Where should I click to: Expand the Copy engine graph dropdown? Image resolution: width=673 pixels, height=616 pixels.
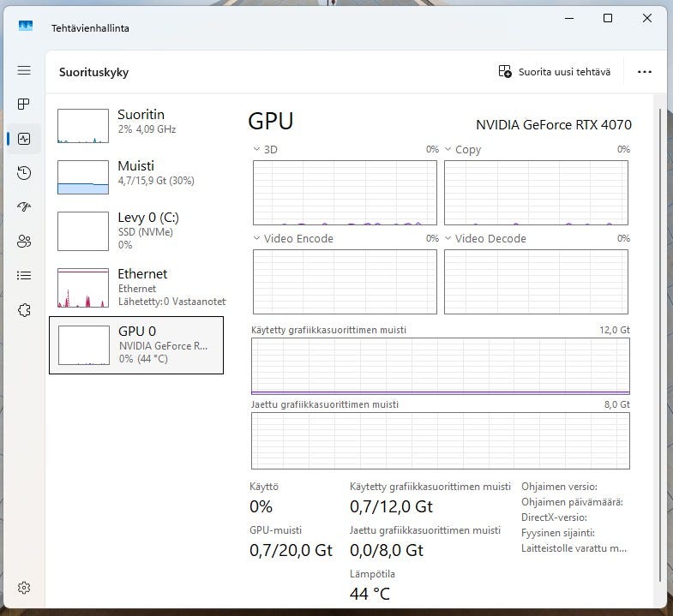click(x=448, y=149)
